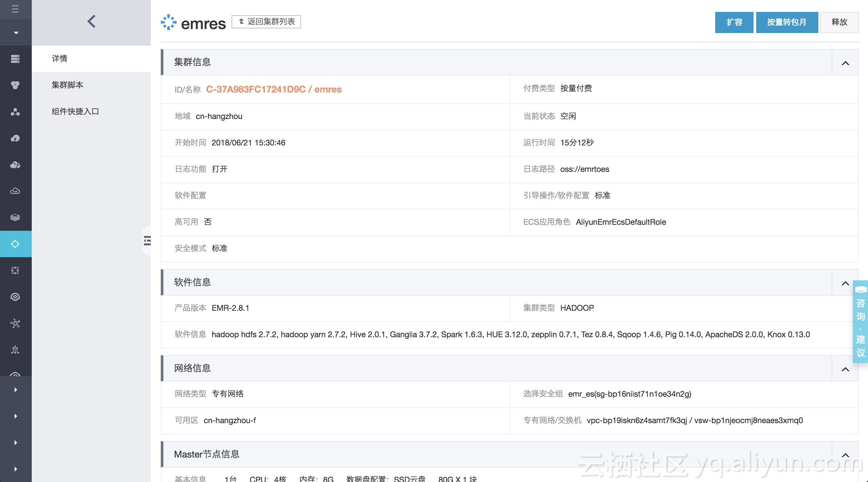The image size is (868, 482).
Task: Collapse the 集群信息 section
Action: point(846,63)
